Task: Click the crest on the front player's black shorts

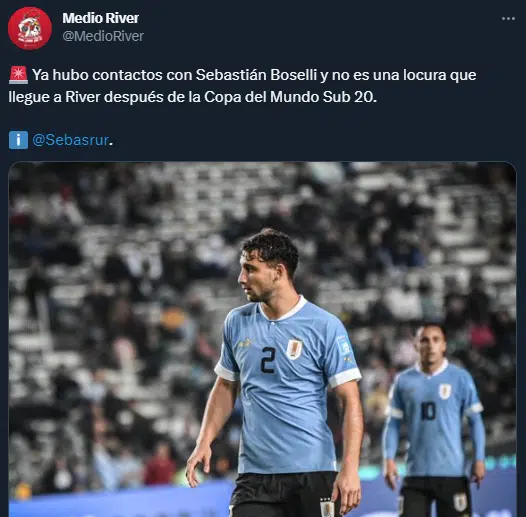Action: click(326, 508)
